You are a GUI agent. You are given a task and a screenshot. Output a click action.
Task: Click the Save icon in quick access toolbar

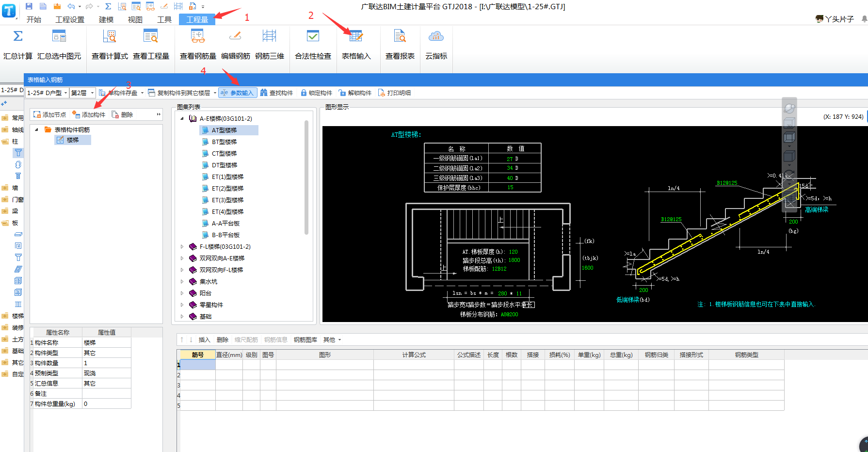pos(29,6)
